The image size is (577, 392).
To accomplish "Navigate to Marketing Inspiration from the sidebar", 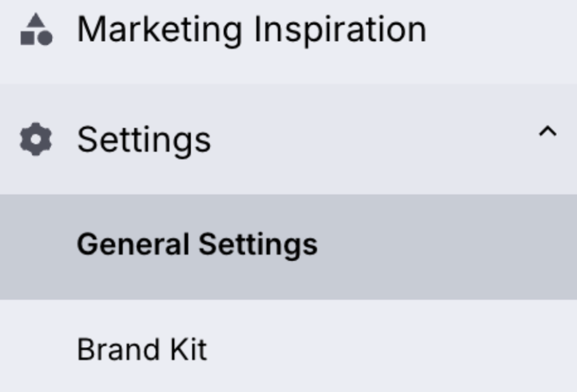I will tap(251, 30).
